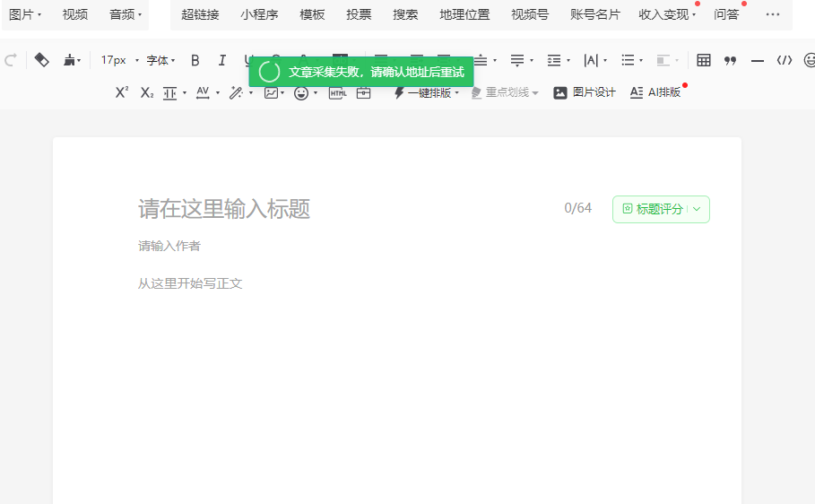815x504 pixels.
Task: Click the image chart insert icon
Action: [x=271, y=92]
